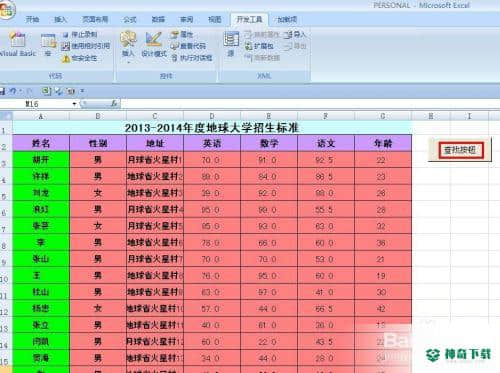Click XML Import (导入)

[295, 34]
